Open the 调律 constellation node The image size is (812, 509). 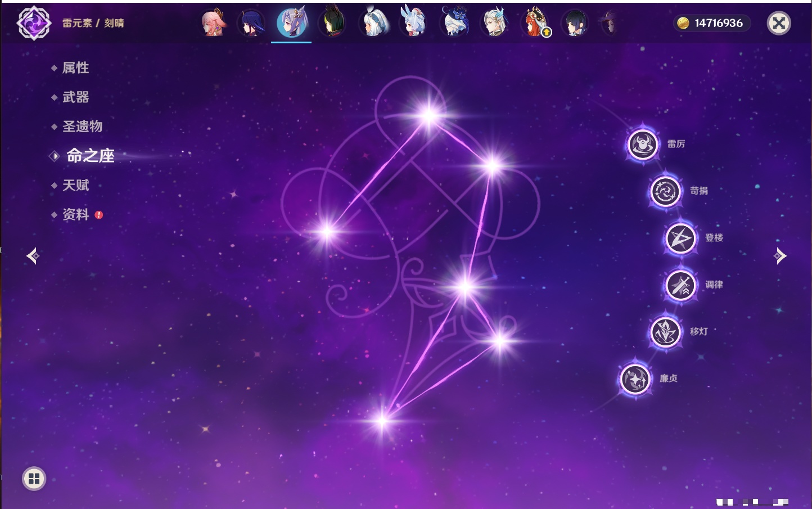click(680, 285)
